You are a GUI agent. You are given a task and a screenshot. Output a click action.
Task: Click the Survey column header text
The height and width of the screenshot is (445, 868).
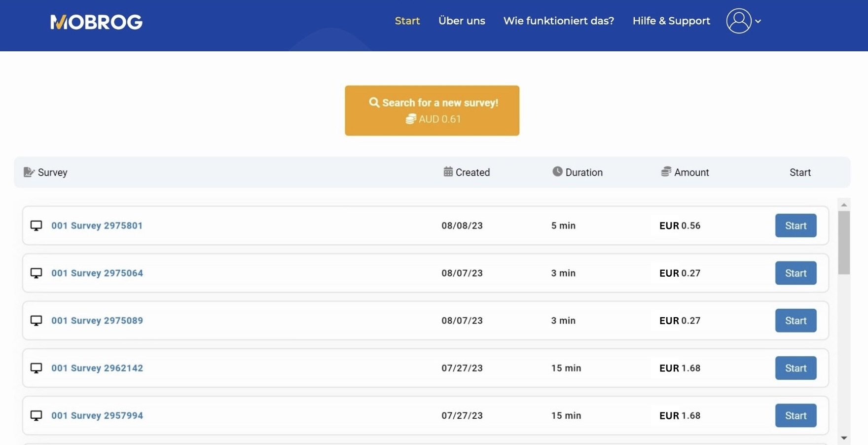coord(52,172)
